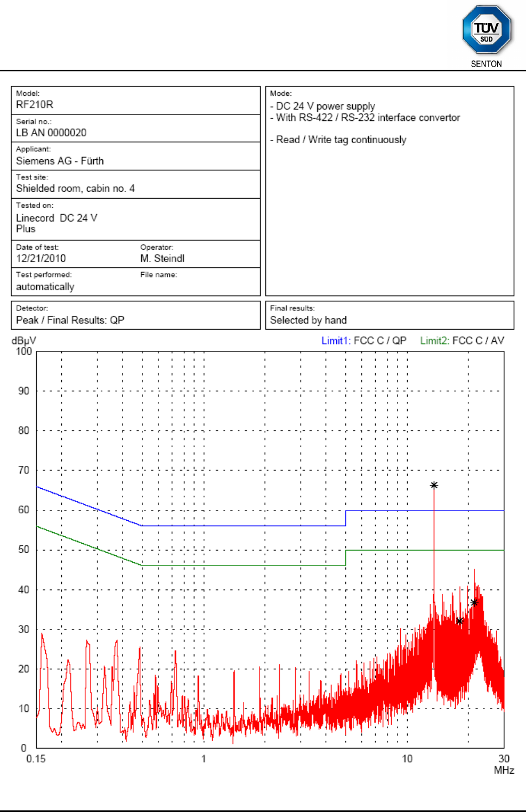
Task: Click the Limit1 blue legend label
Action: click(336, 341)
